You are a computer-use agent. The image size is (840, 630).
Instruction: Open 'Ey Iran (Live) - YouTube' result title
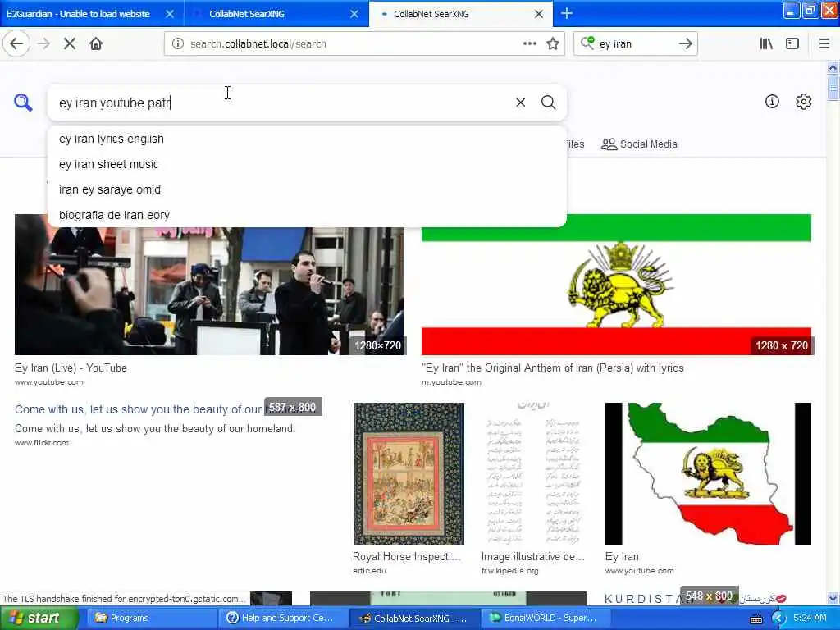(71, 368)
